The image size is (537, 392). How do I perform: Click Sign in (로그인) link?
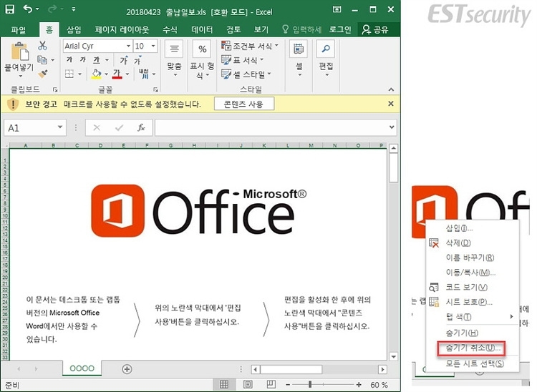tap(339, 30)
